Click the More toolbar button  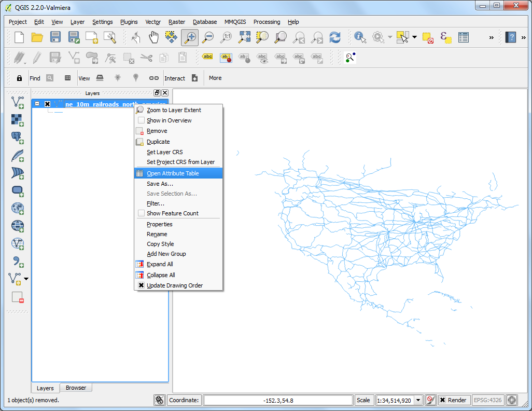pos(215,78)
